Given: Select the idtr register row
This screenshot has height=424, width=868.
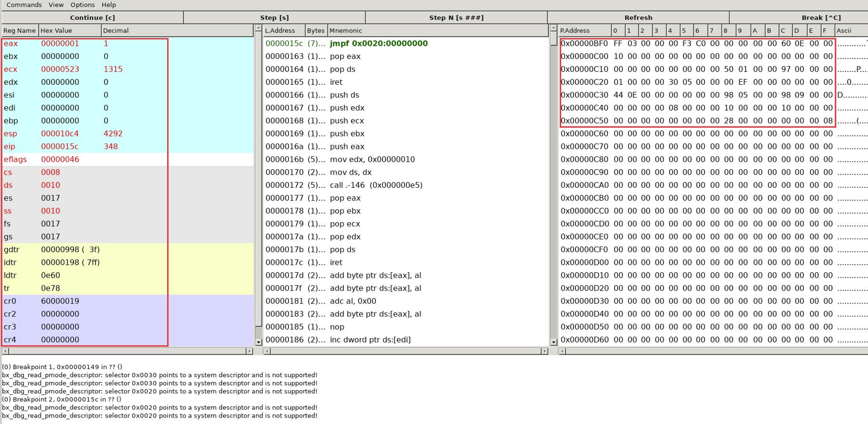Looking at the screenshot, I should pyautogui.click(x=127, y=263).
